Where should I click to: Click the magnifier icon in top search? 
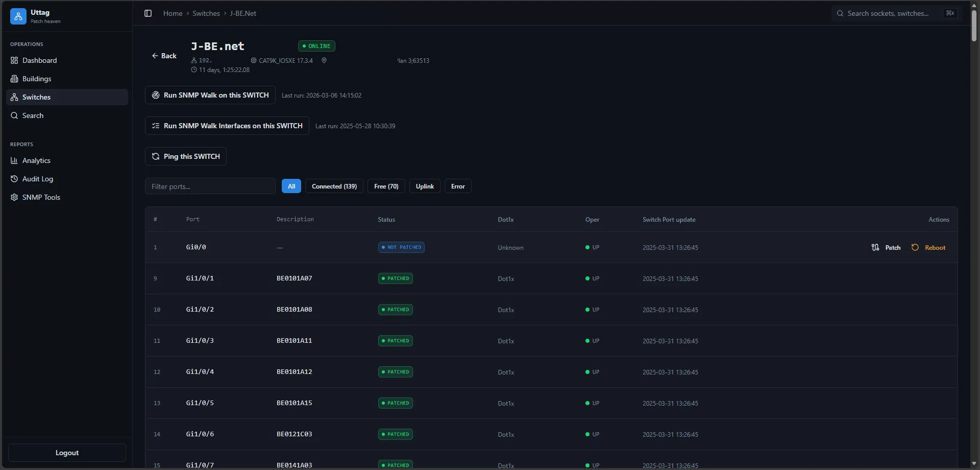840,13
